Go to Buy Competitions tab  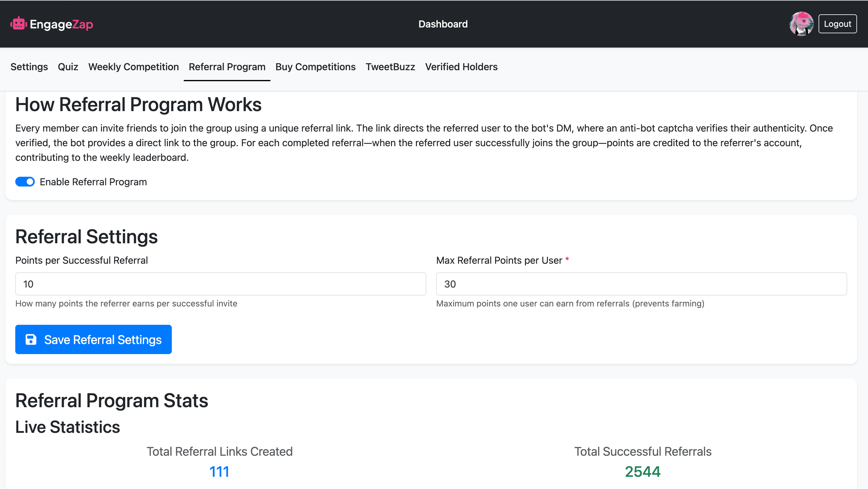click(315, 67)
